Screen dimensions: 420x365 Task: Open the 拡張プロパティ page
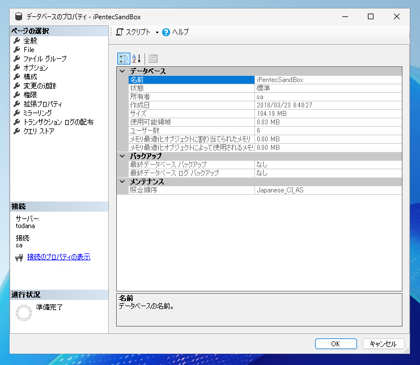pyautogui.click(x=43, y=104)
